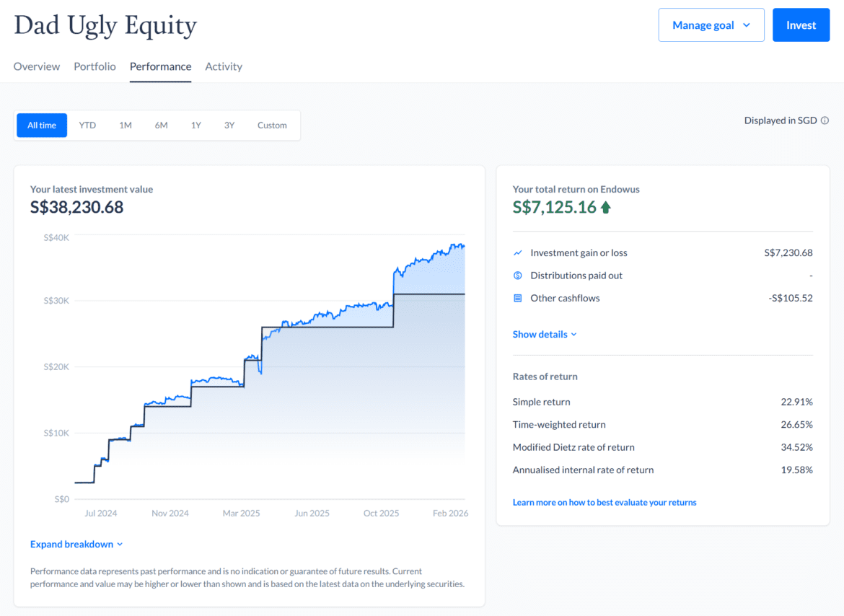
Task: Click the Other cashflows document icon
Action: (x=517, y=298)
